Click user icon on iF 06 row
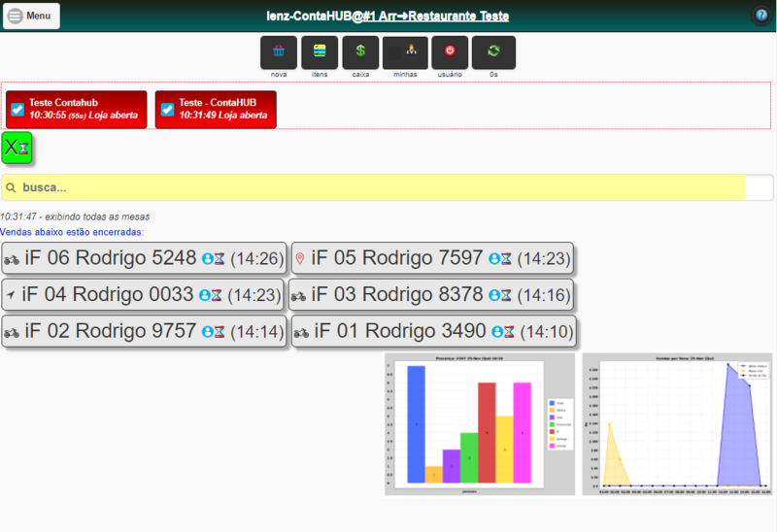777x532 pixels. click(x=207, y=258)
